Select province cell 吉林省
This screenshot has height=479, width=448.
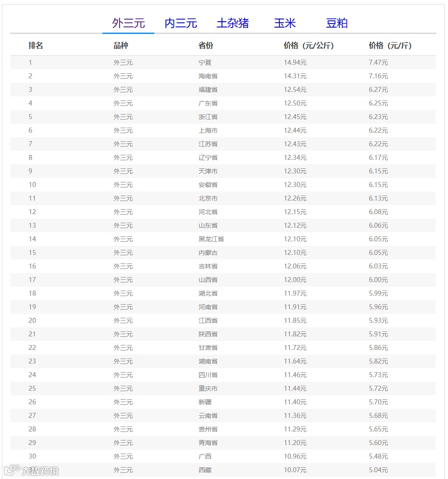(x=208, y=266)
